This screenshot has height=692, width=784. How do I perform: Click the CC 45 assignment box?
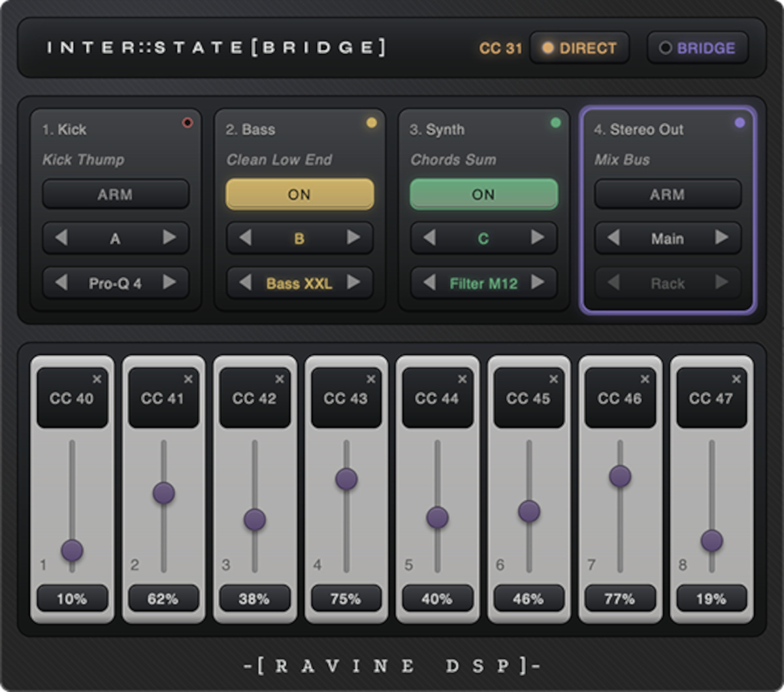[529, 398]
